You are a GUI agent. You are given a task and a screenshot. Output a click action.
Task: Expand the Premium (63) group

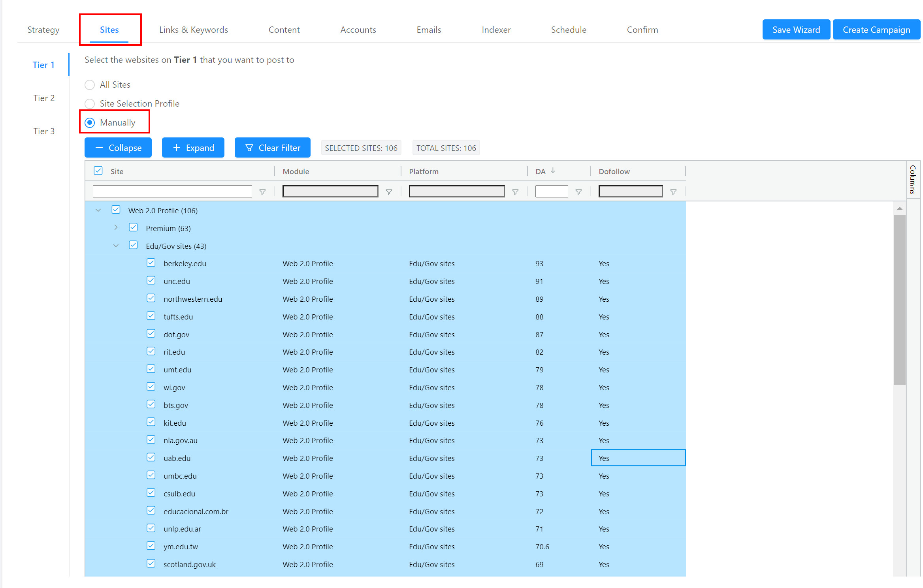(116, 227)
